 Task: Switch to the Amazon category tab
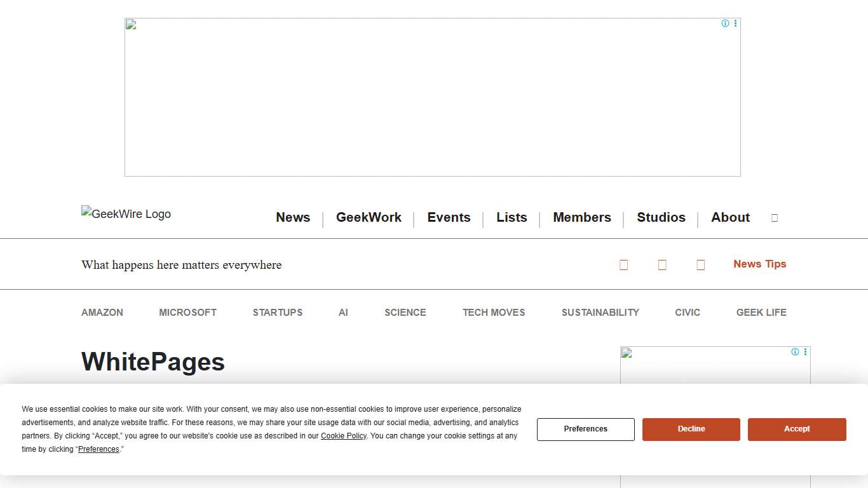click(102, 312)
